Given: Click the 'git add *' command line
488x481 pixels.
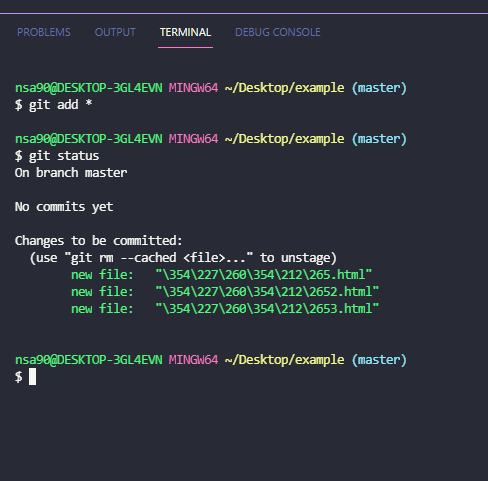Looking at the screenshot, I should click(53, 105).
